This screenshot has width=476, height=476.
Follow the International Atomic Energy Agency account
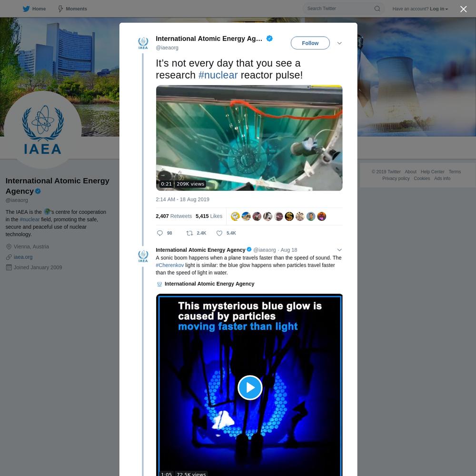point(310,43)
